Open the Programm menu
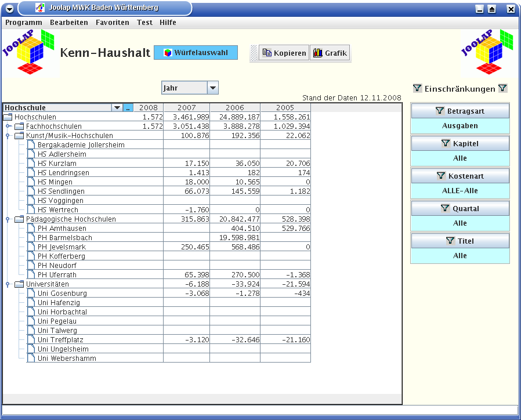 [24, 23]
